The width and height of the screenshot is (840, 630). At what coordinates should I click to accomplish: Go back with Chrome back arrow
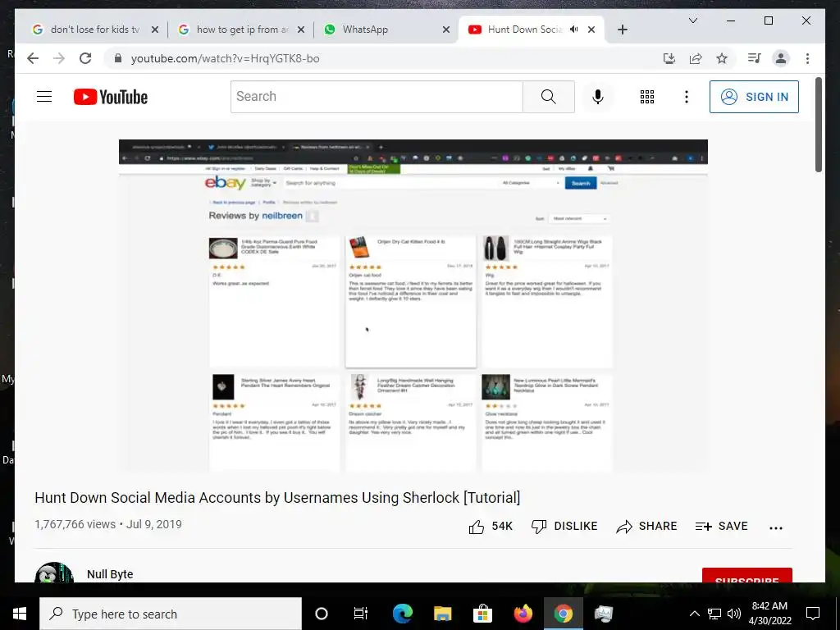tap(33, 58)
